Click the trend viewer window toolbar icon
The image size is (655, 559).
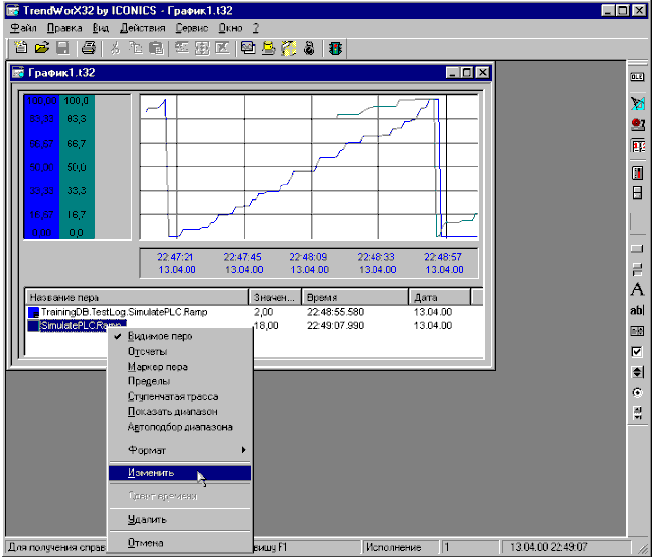[248, 48]
